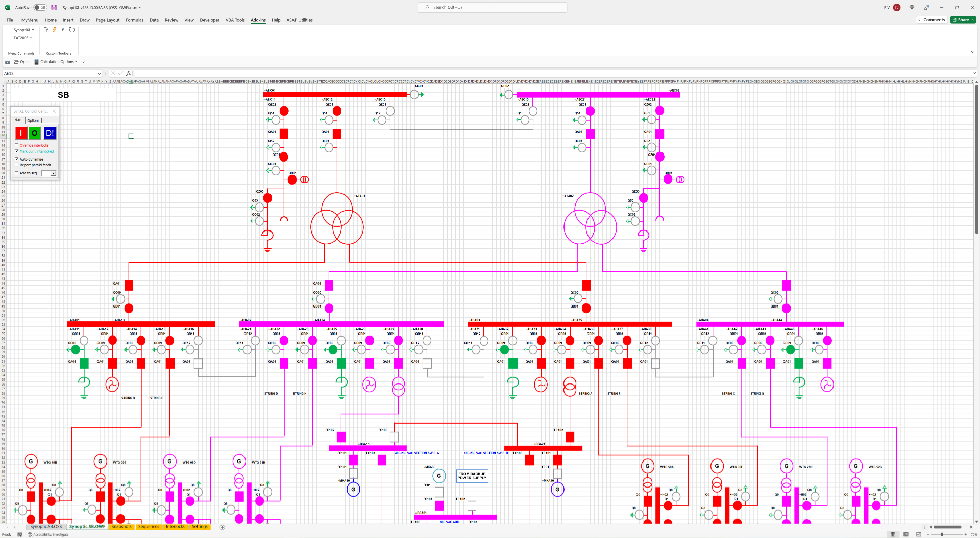980x538 pixels.
Task: Click the blue lightning bolt toolbar icon
Action: coord(63,30)
